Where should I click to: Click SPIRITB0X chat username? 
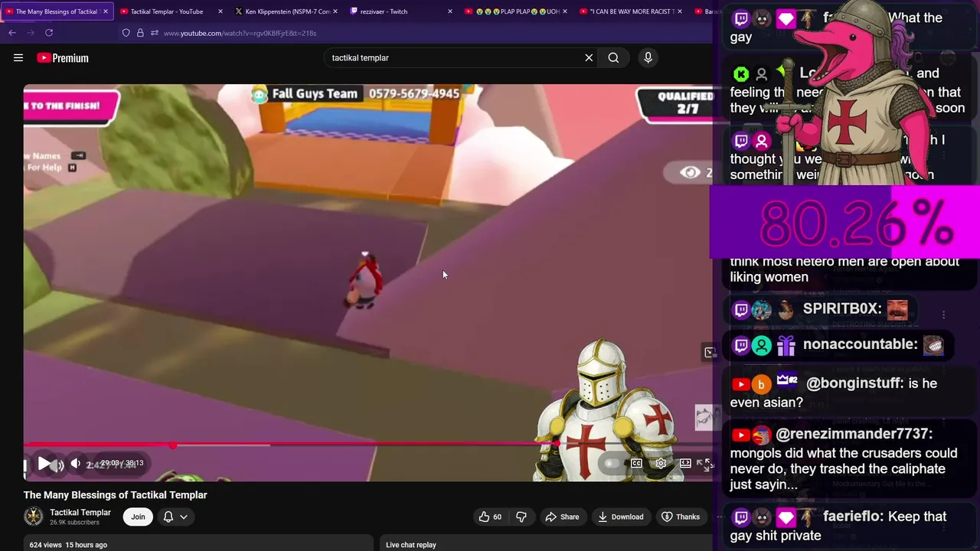coord(841,308)
